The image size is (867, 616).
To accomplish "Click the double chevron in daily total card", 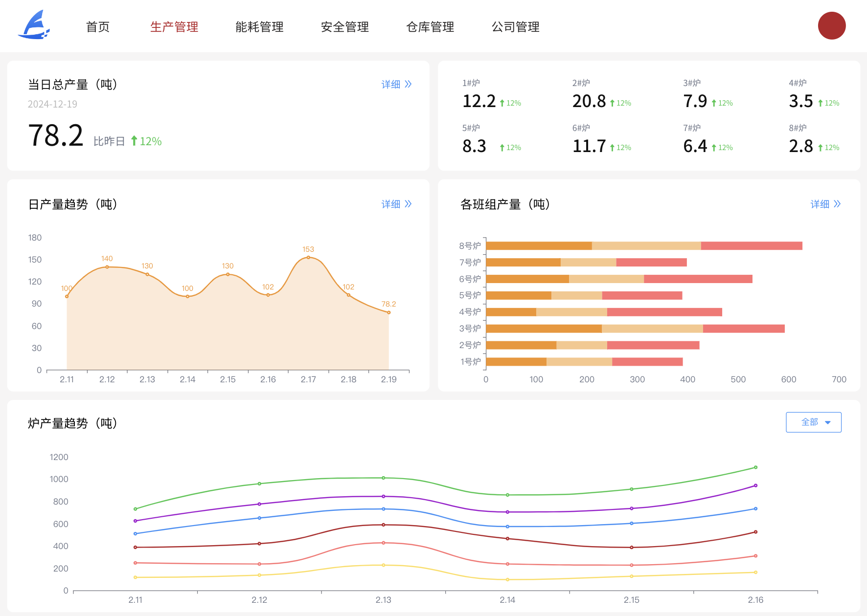I will pos(408,84).
